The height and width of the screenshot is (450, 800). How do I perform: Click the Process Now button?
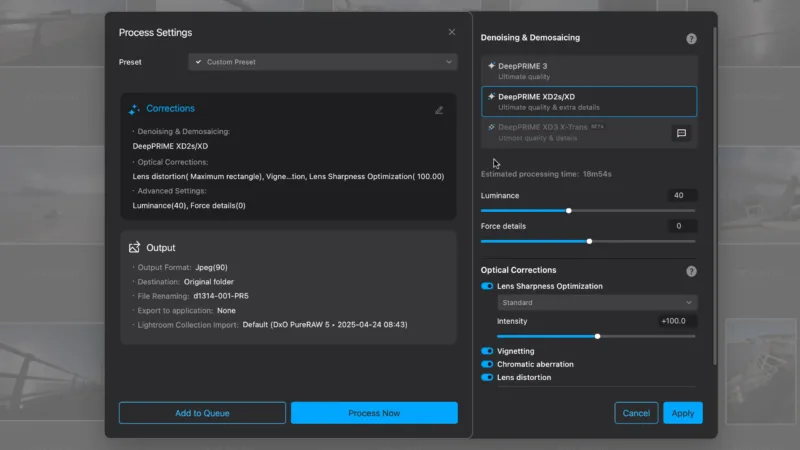point(374,413)
